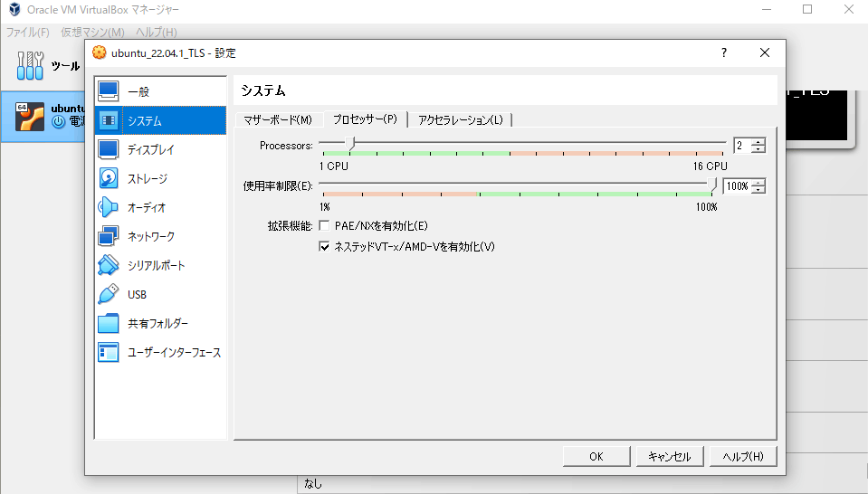Switch to the マザーボード(M) tab

[278, 120]
